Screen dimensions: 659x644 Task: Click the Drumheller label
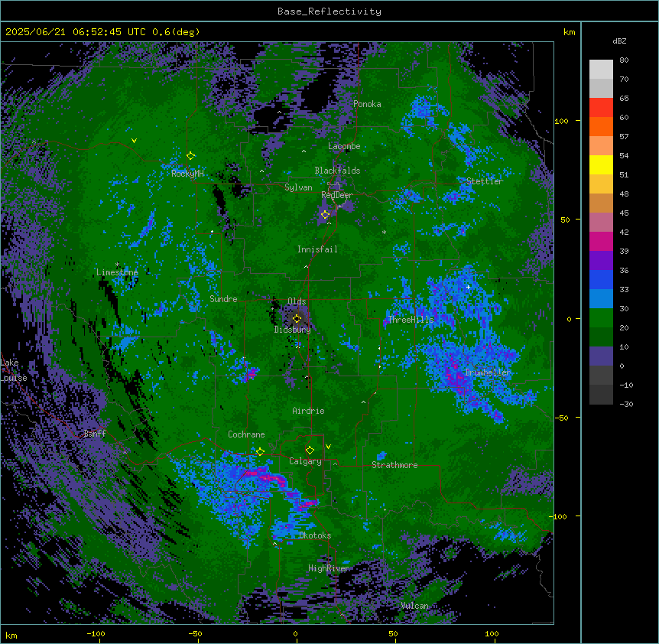[488, 372]
